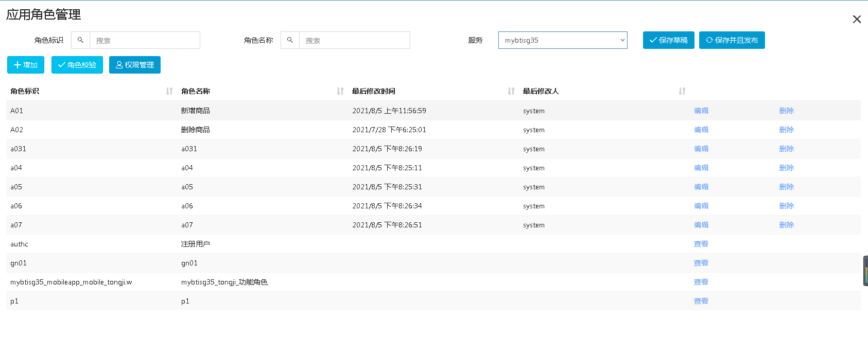
Task: Click the 增加 button with plus icon
Action: pos(26,65)
